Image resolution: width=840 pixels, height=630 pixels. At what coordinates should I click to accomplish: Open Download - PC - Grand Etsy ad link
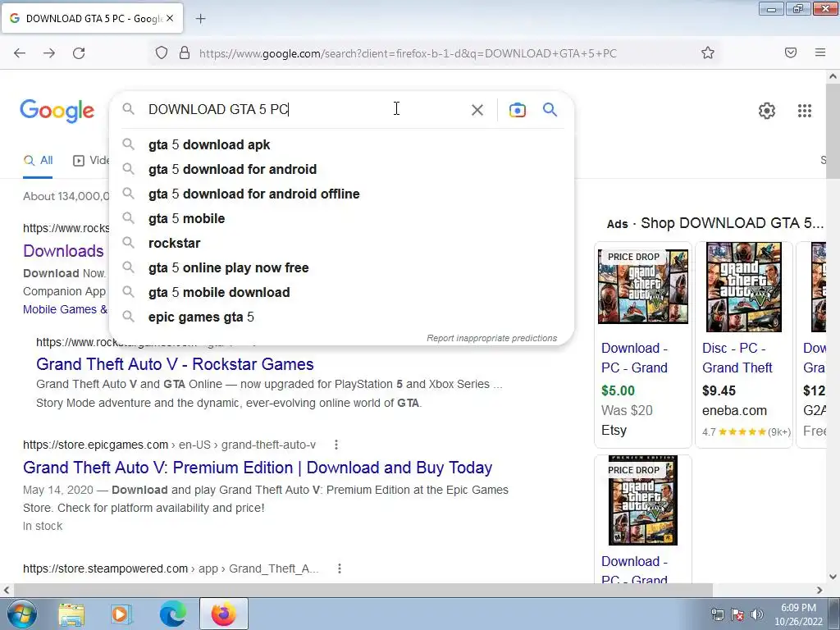(x=634, y=358)
